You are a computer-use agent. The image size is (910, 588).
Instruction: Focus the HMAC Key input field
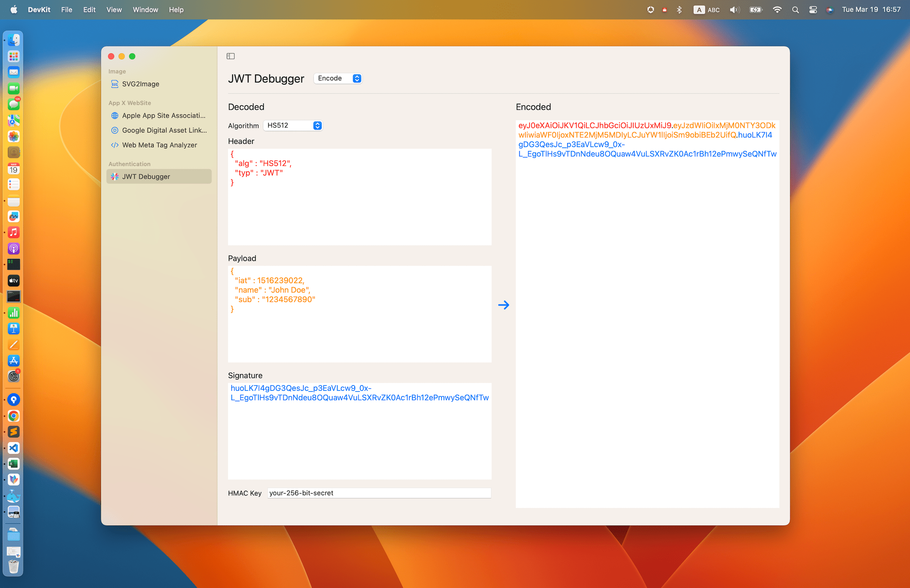[x=379, y=493]
